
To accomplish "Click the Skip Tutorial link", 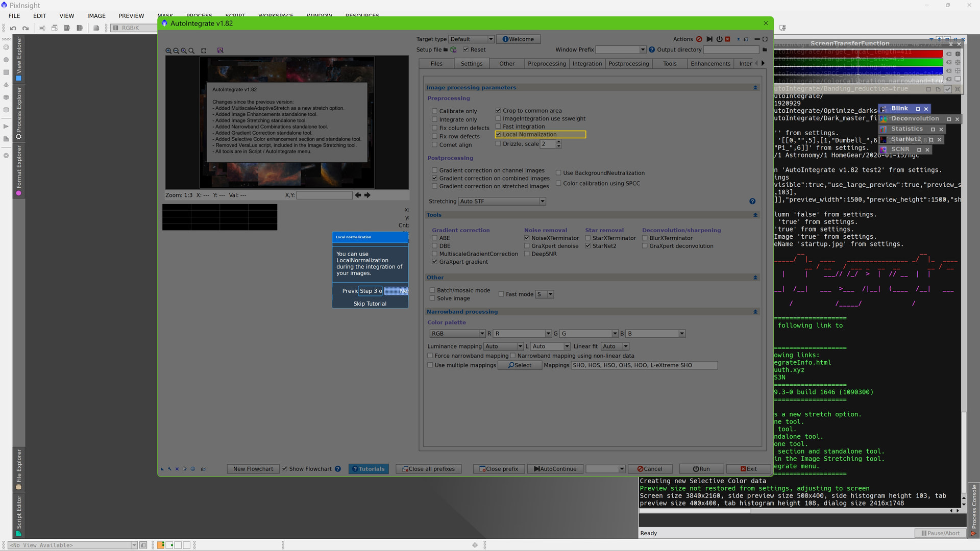I will click(370, 304).
